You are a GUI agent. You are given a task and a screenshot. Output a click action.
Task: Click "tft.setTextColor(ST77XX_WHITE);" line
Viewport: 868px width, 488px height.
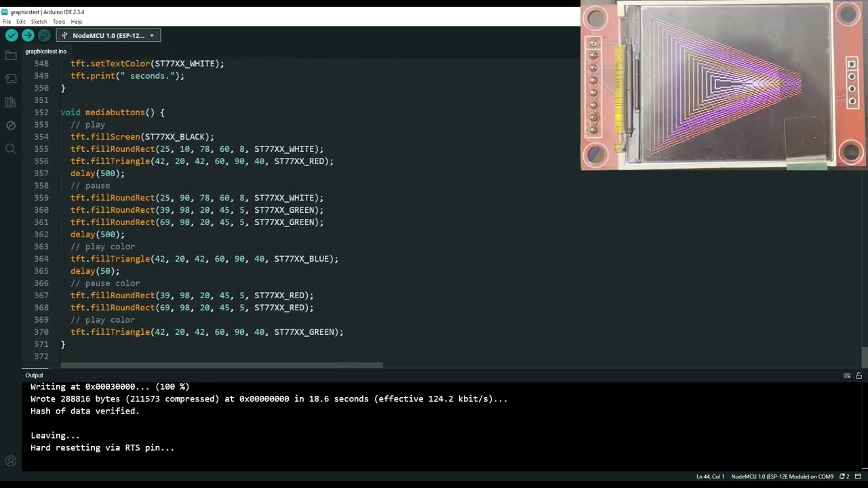pos(147,64)
